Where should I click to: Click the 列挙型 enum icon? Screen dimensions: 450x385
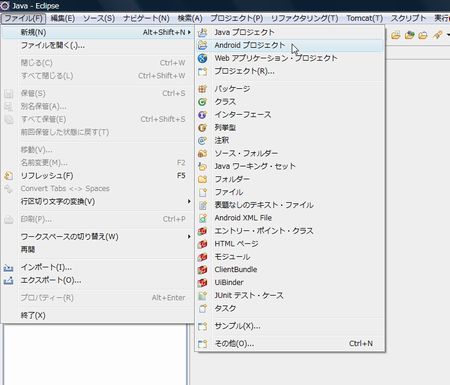coord(202,128)
